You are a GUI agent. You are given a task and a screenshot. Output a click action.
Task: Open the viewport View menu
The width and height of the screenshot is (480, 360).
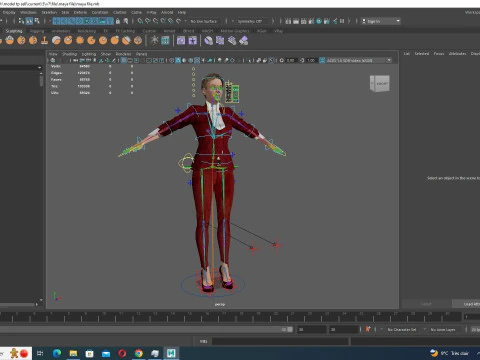click(53, 54)
